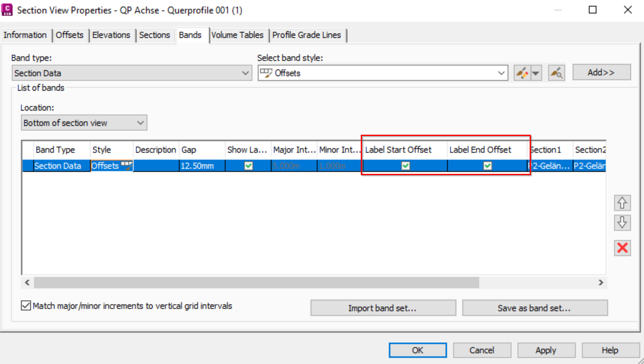This screenshot has width=644, height=364.
Task: Delete selected band with red X
Action: click(622, 248)
